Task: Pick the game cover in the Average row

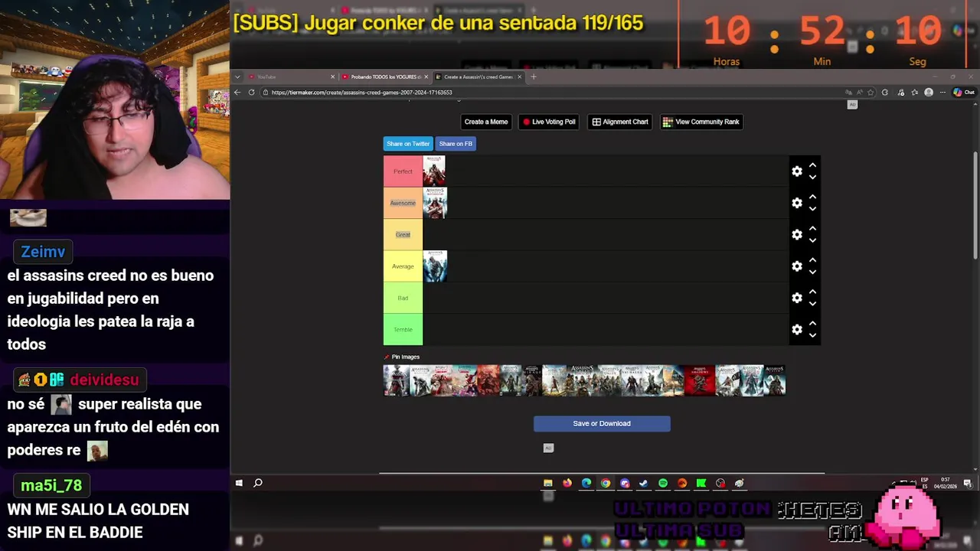Action: (435, 266)
